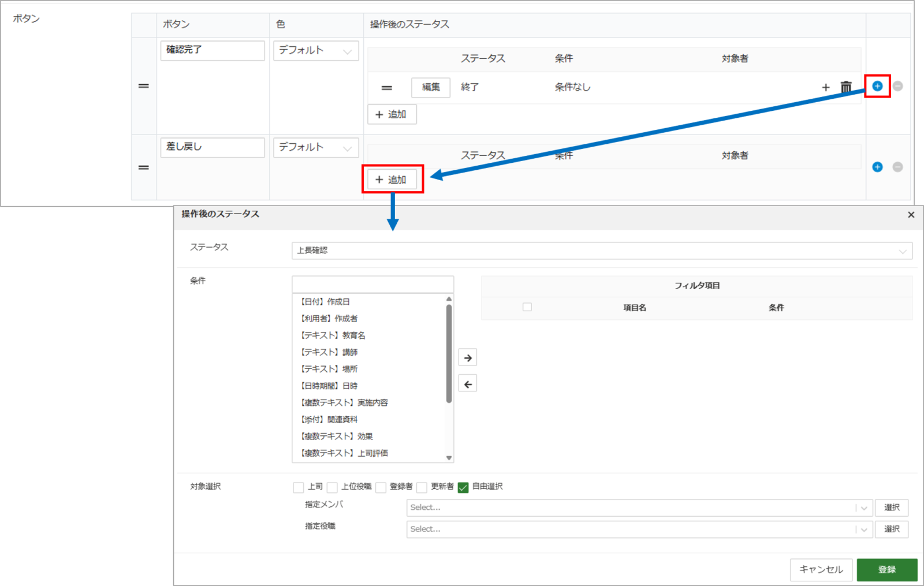
Task: Uncheck the 自由選択 checkbox
Action: (x=463, y=487)
